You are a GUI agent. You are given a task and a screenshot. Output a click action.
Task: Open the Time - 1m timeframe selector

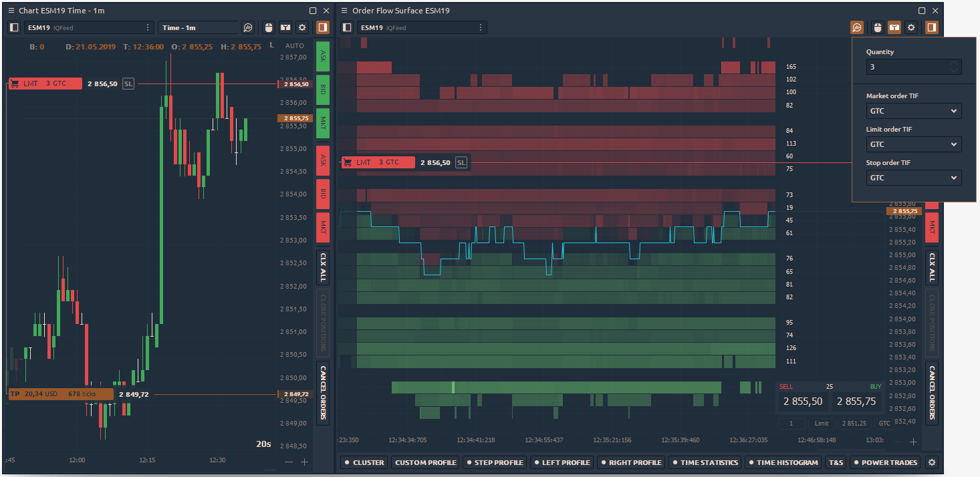[198, 27]
